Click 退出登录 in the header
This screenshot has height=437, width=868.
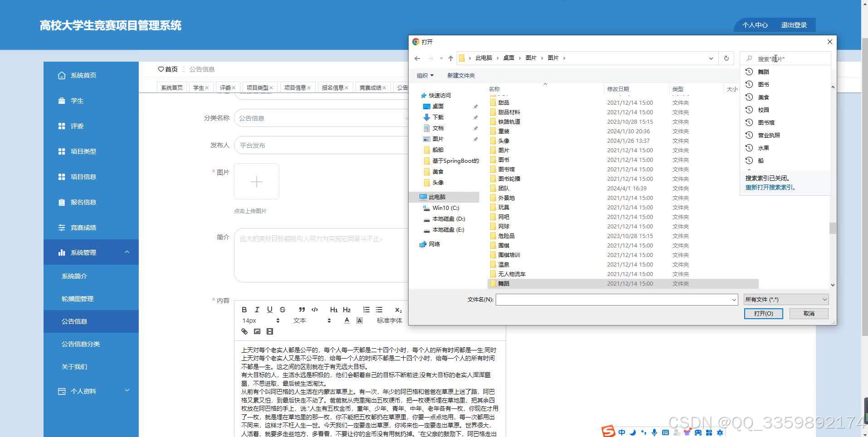794,25
